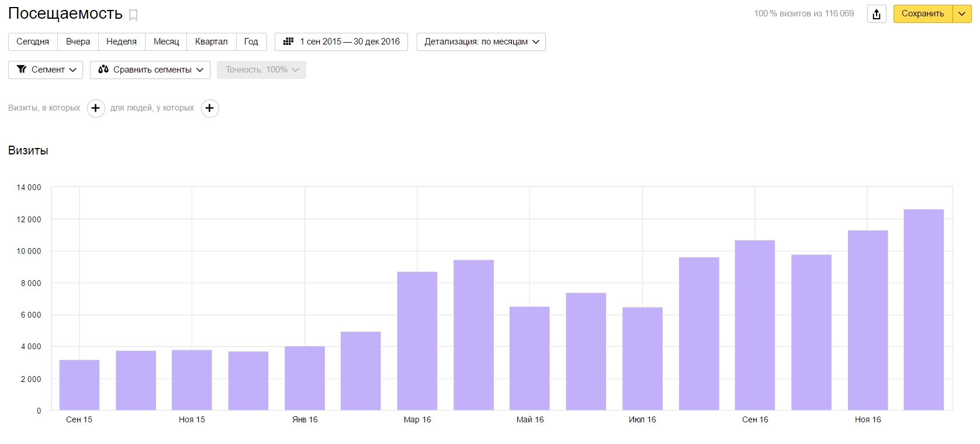Switch to the Месяц period

166,42
